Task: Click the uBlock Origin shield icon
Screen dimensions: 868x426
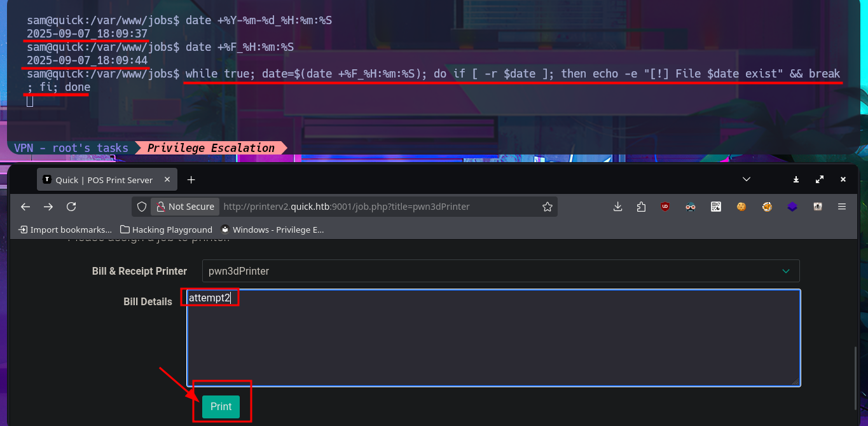Action: [665, 207]
